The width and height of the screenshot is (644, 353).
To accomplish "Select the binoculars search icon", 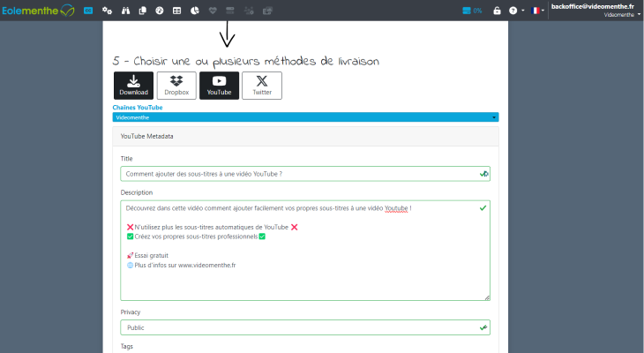I will tap(125, 11).
